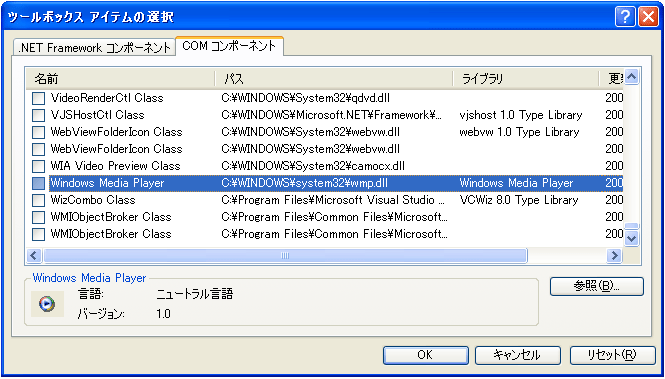Close the ツールボックス アイテムの選択 dialog
665x379 pixels.
point(648,17)
